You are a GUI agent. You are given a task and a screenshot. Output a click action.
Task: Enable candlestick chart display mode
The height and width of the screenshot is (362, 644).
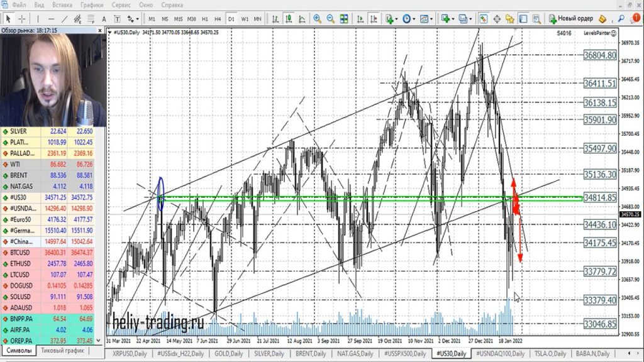coord(288,19)
